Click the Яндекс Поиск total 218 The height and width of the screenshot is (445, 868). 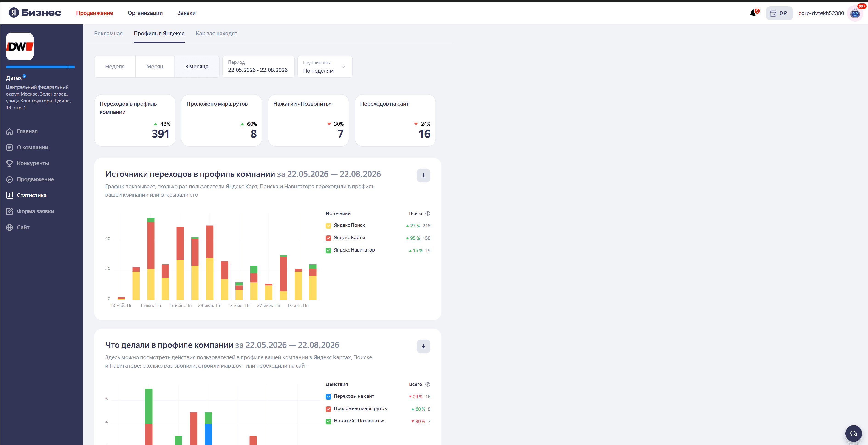pyautogui.click(x=426, y=226)
